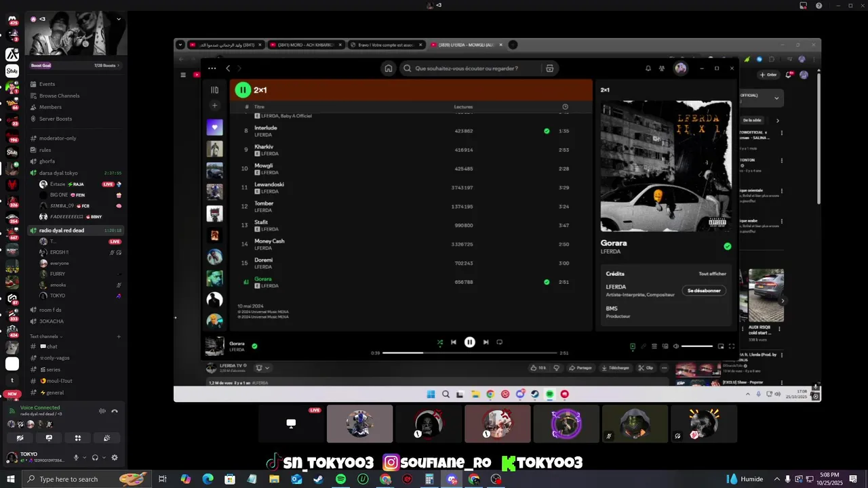
Task: Share screen in Discord voice panel
Action: click(49, 438)
